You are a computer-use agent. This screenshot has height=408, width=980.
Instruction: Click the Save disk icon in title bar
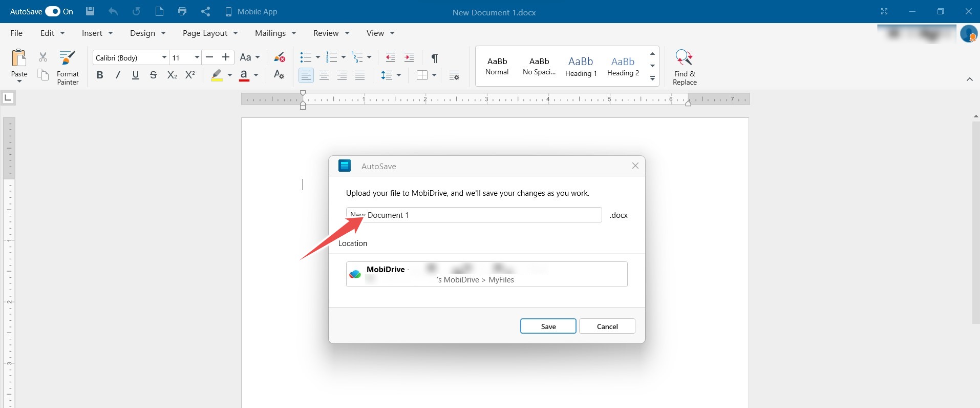click(90, 11)
